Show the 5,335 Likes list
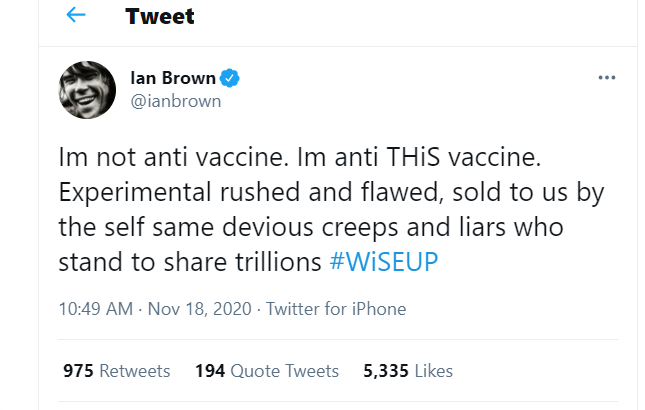 408,371
